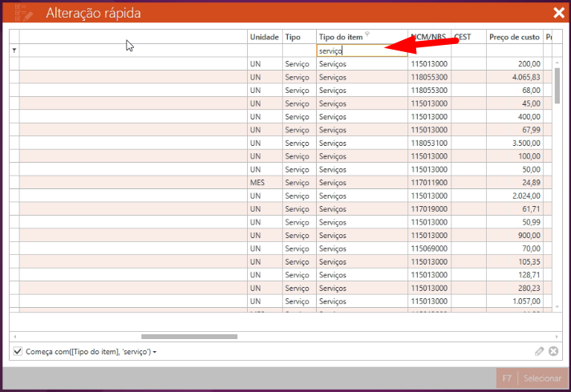Uncheck the Começa com filter checkbox

[18, 351]
